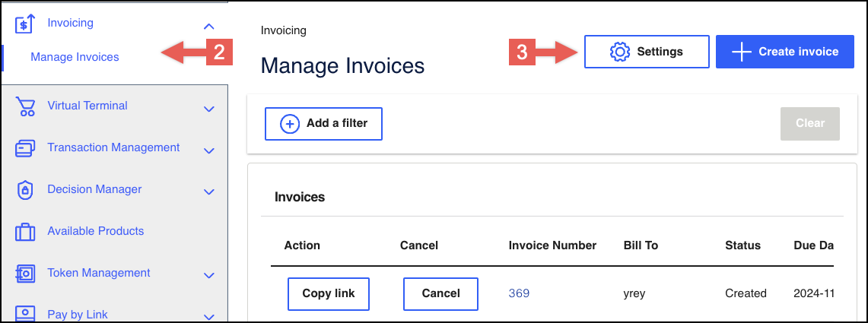Expand the Transaction Management chevron
The image size is (868, 323).
209,151
